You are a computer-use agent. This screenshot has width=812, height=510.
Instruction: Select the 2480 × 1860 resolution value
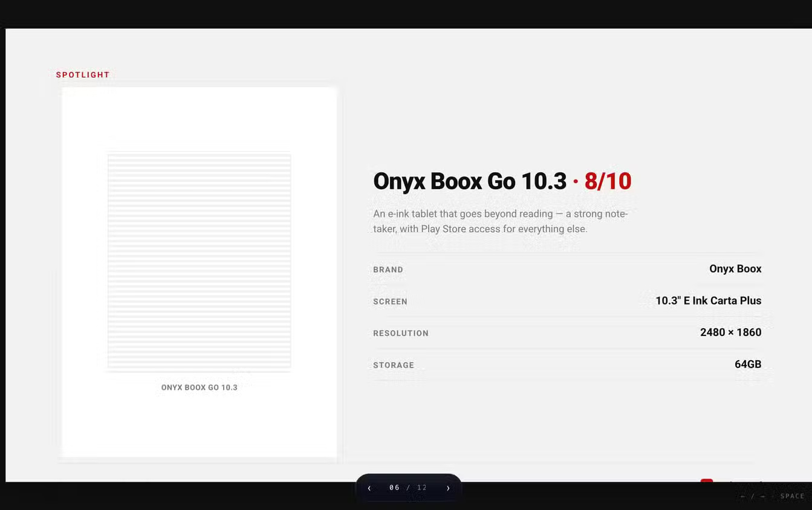coord(731,332)
